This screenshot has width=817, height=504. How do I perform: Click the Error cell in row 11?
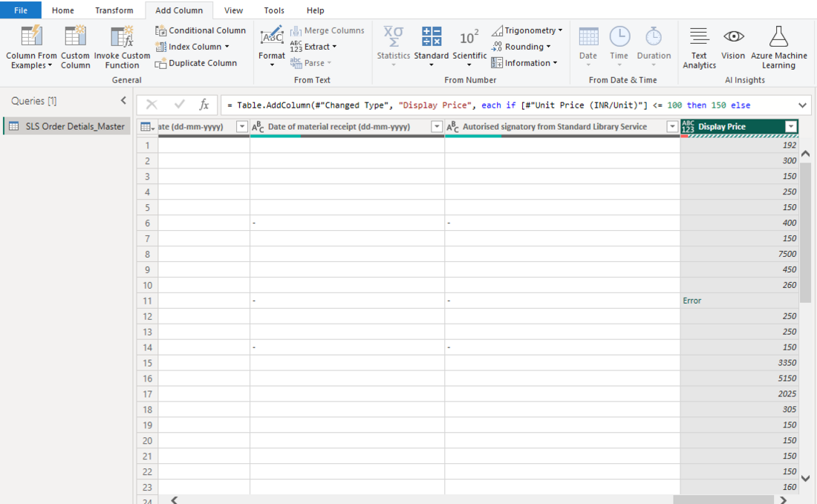point(691,301)
